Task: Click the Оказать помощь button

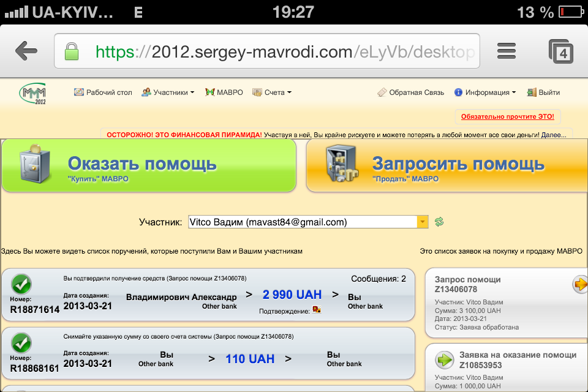Action: point(149,165)
